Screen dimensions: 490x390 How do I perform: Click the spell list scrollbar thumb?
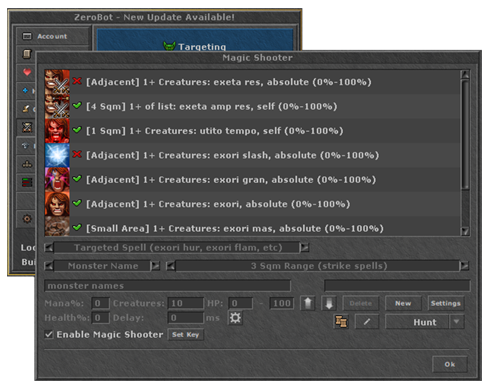(465, 134)
